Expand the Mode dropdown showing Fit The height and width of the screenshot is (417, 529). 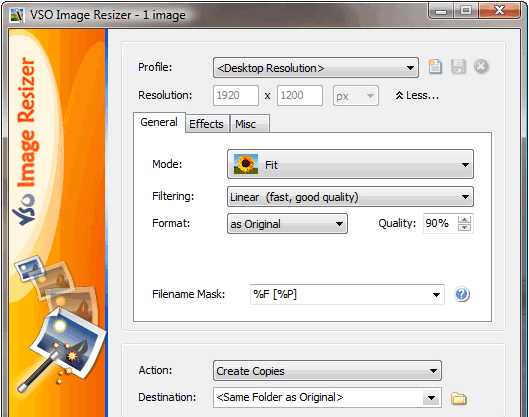point(350,165)
